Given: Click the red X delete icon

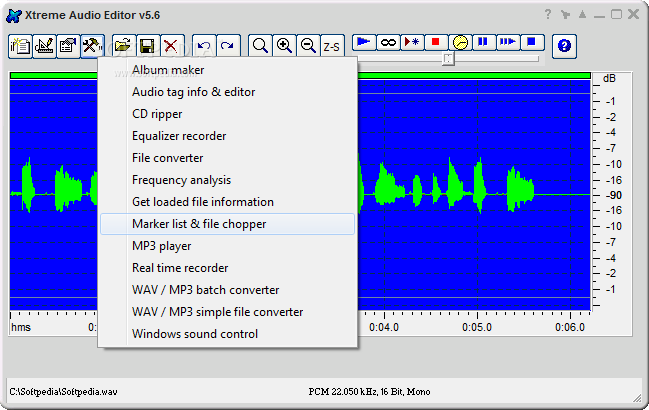Looking at the screenshot, I should 171,46.
